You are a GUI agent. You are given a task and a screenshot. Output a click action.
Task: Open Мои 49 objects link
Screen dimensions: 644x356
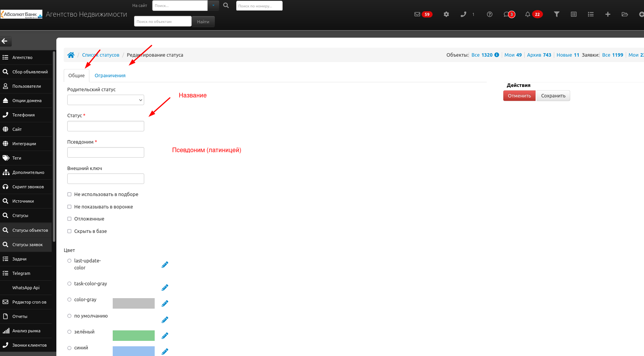pyautogui.click(x=513, y=55)
